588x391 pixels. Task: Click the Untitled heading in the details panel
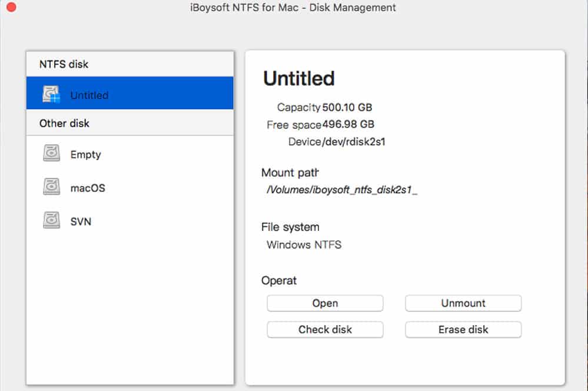point(299,78)
